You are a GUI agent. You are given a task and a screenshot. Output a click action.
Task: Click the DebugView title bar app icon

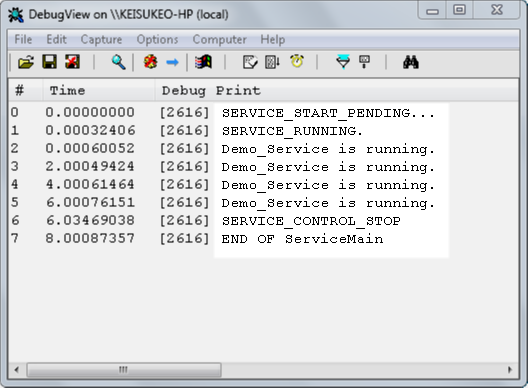[15, 15]
